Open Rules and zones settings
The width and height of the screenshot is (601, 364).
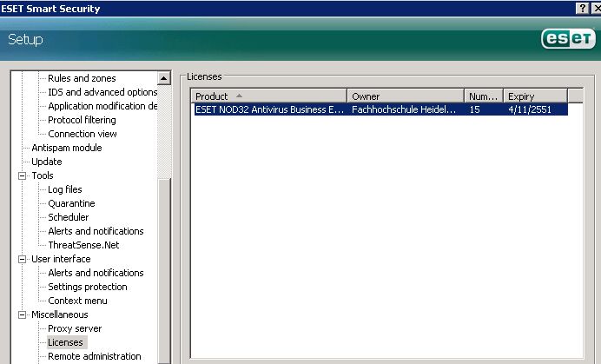[x=82, y=78]
